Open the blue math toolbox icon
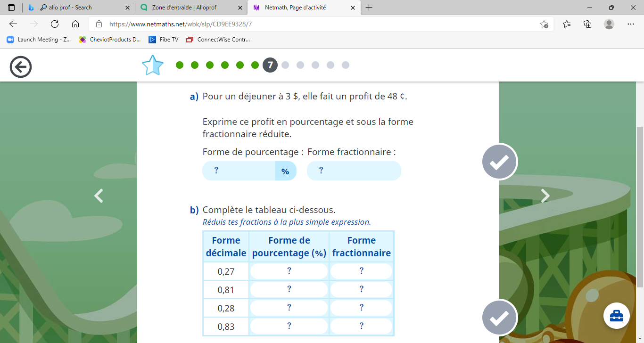The image size is (644, 343). pos(617,316)
